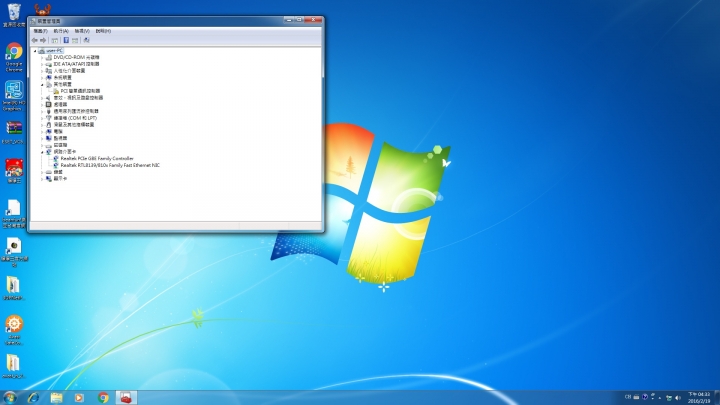Collapse the user-PC root node
This screenshot has height=405, width=720.
(35, 51)
